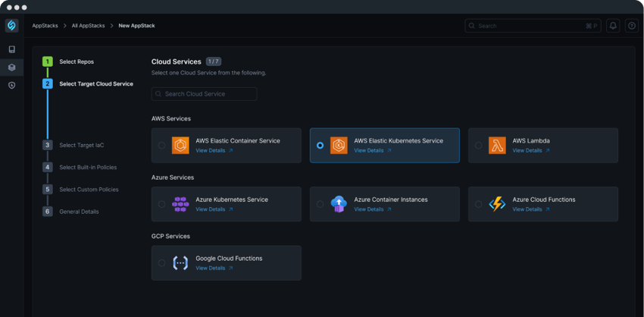The height and width of the screenshot is (317, 644).
Task: Click the Search Cloud Service input field
Action: click(x=204, y=94)
